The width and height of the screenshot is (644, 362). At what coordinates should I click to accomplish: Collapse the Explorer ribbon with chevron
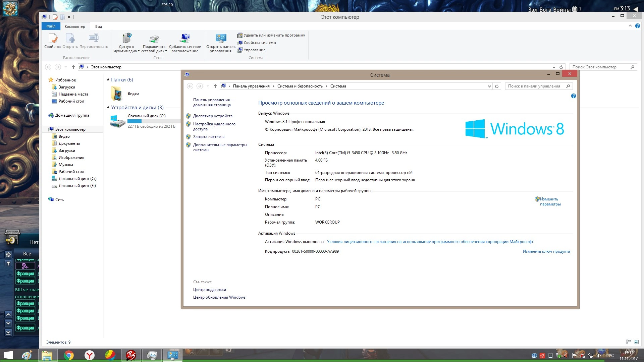click(x=630, y=26)
